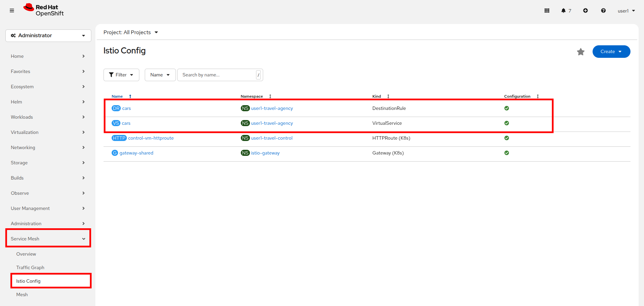This screenshot has height=306, width=644.
Task: Open the help question mark icon
Action: click(x=603, y=10)
